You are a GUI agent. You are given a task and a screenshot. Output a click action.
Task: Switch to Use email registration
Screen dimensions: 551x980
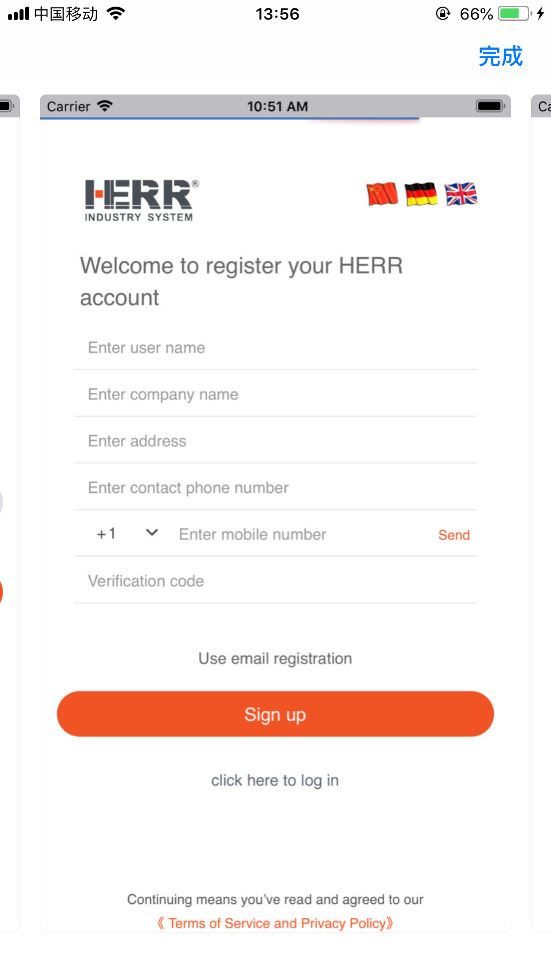coord(275,659)
